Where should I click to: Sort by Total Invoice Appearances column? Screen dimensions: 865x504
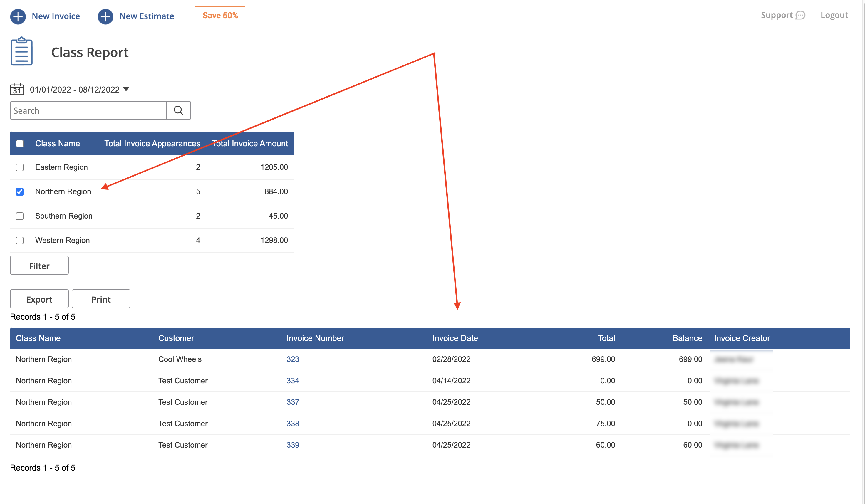(x=152, y=143)
